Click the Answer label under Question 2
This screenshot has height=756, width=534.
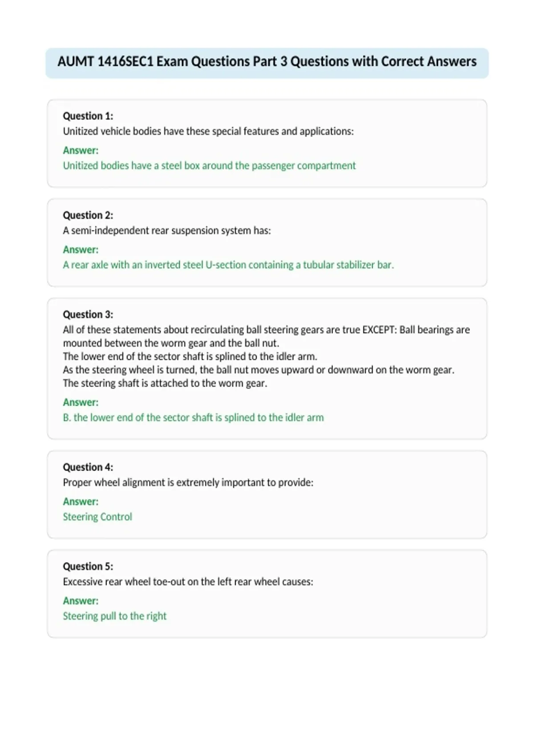[81, 249]
